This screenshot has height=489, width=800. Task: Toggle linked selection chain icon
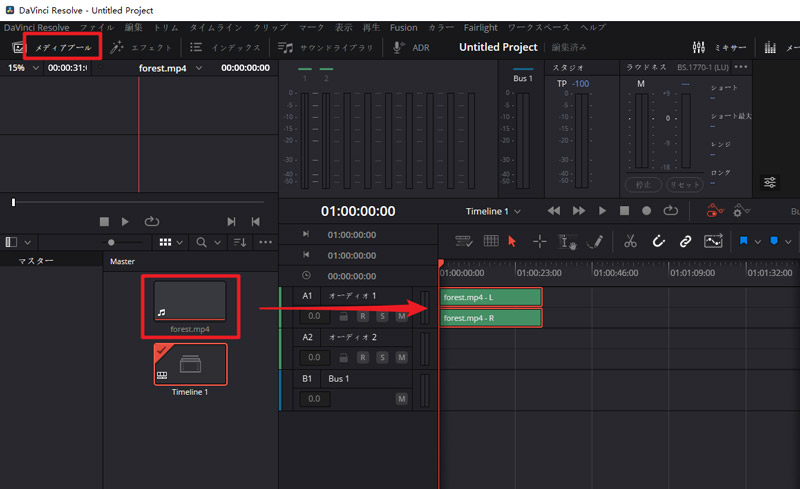coord(685,241)
